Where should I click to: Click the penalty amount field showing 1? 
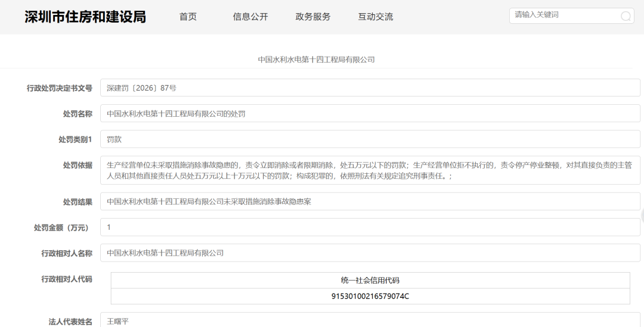pyautogui.click(x=370, y=227)
